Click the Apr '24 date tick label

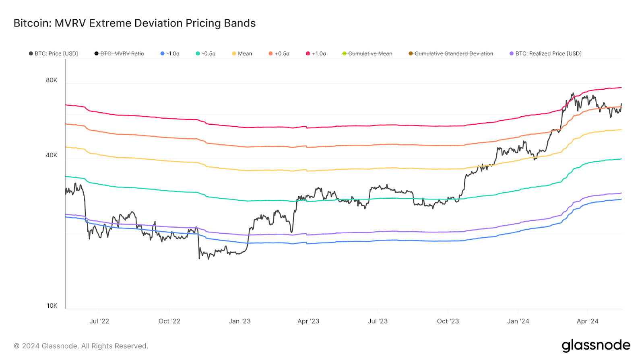(x=587, y=321)
